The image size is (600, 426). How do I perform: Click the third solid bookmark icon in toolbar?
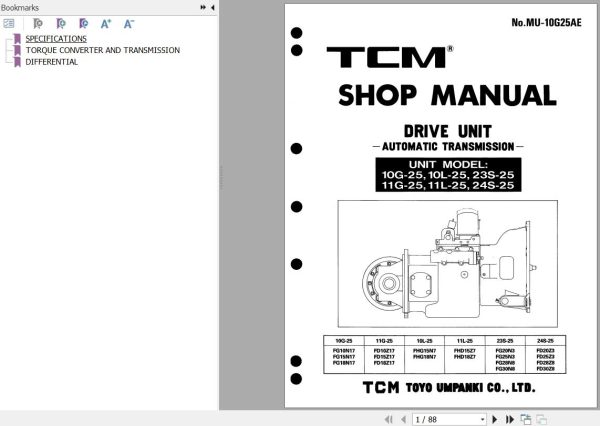(x=83, y=24)
